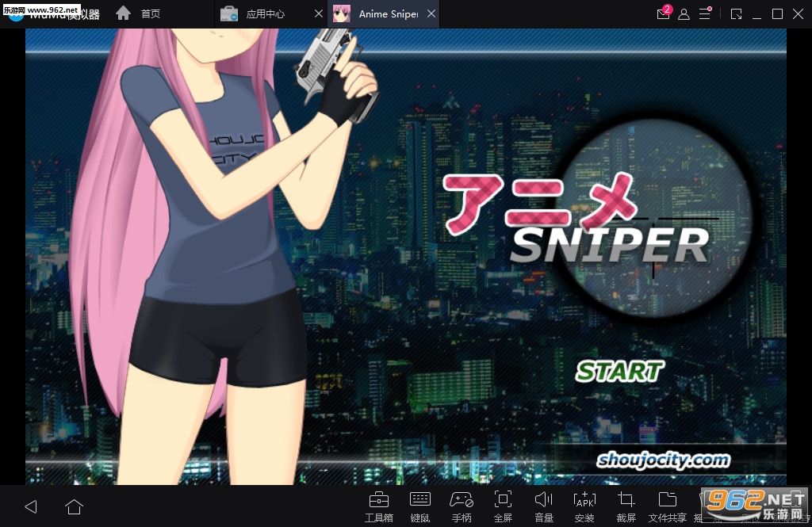Maximize the emulator window

coord(777,14)
